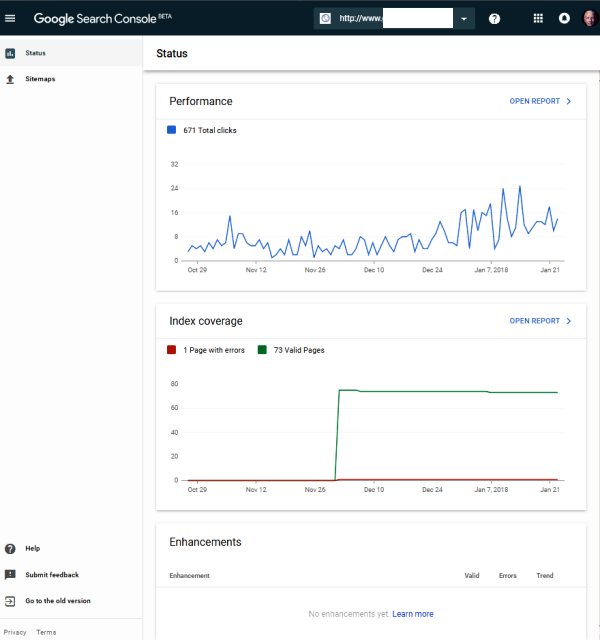The height and width of the screenshot is (640, 600).
Task: Open the hamburger navigation menu
Action: pyautogui.click(x=10, y=18)
